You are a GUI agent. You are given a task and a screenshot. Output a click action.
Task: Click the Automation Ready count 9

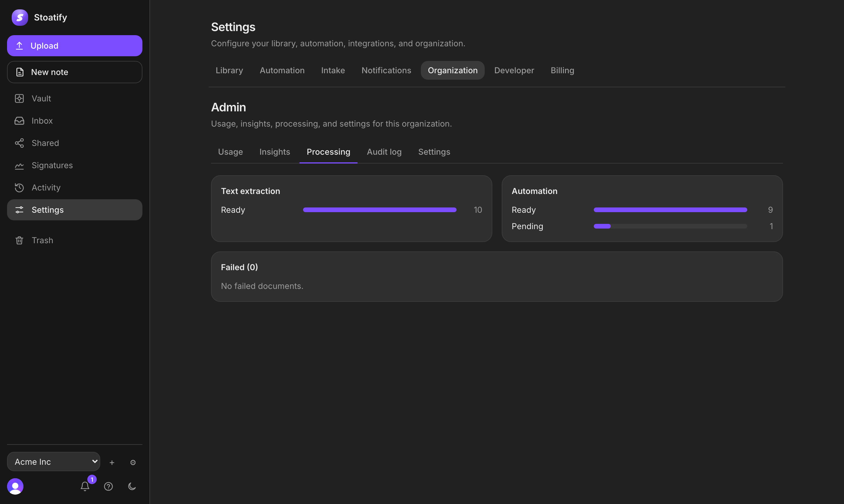click(770, 210)
